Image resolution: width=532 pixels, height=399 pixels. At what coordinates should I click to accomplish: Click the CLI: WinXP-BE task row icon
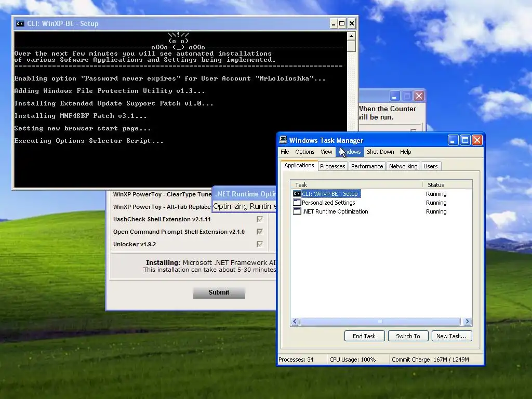[297, 194]
